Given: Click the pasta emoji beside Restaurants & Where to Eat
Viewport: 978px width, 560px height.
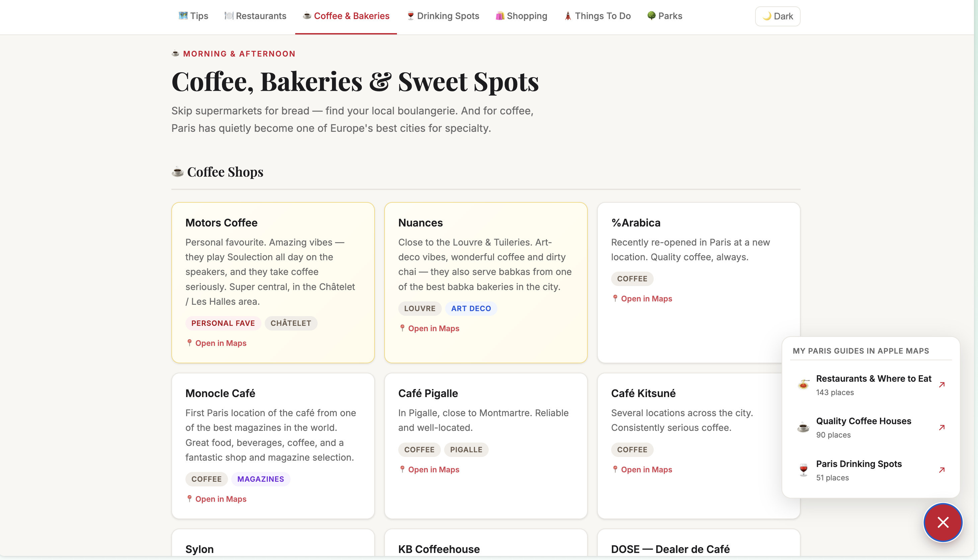Looking at the screenshot, I should [x=803, y=383].
